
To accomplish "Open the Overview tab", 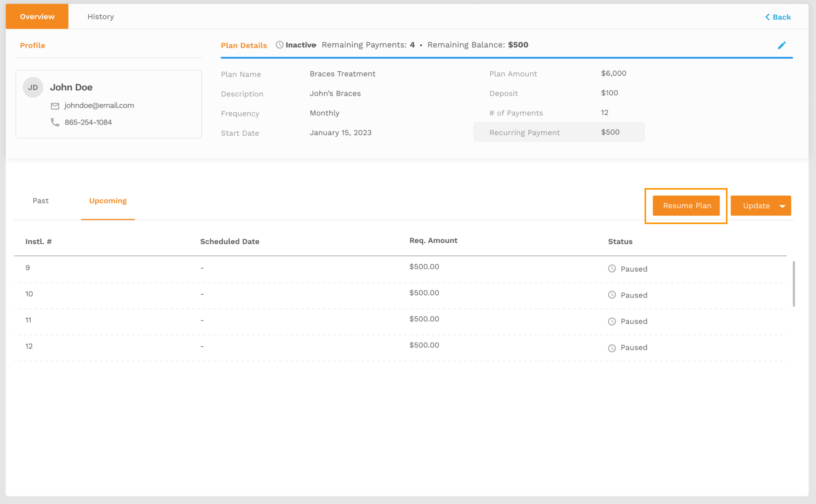I will pyautogui.click(x=37, y=17).
